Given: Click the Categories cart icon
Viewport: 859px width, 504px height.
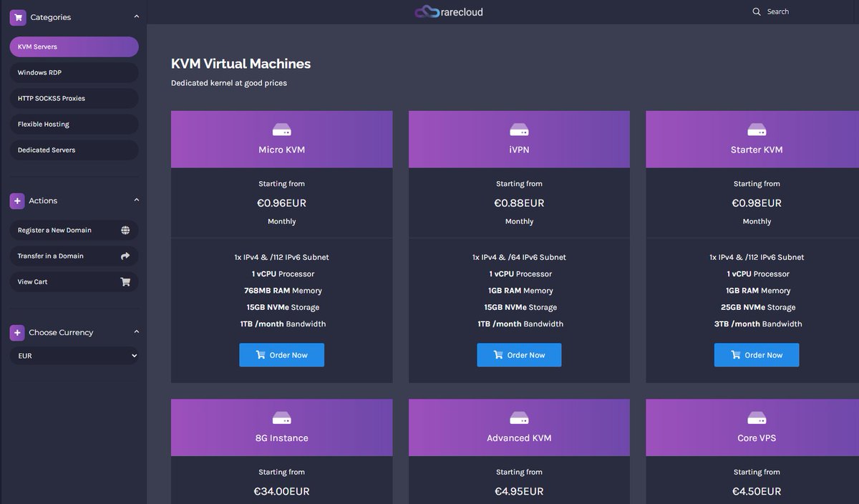Looking at the screenshot, I should point(18,17).
